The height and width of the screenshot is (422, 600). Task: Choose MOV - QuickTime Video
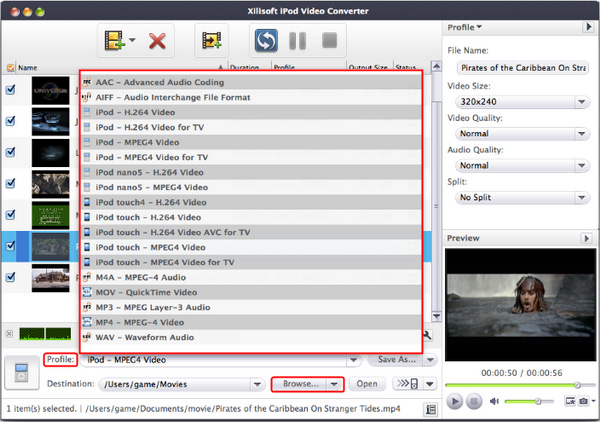tap(251, 292)
